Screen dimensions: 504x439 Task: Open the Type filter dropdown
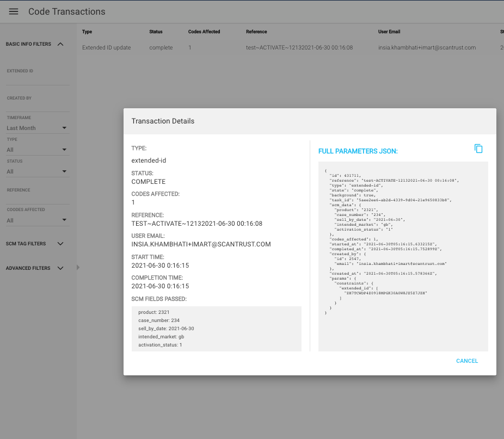37,150
